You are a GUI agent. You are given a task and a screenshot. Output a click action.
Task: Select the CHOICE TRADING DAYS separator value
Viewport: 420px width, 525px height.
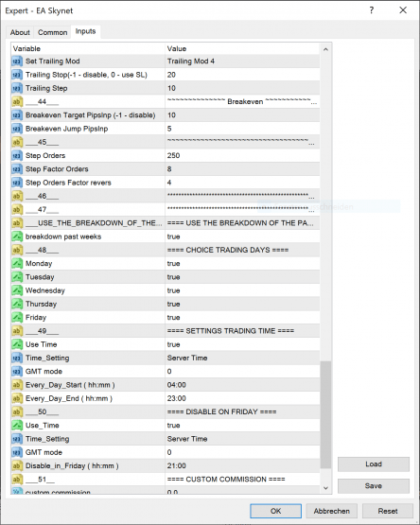click(242, 250)
